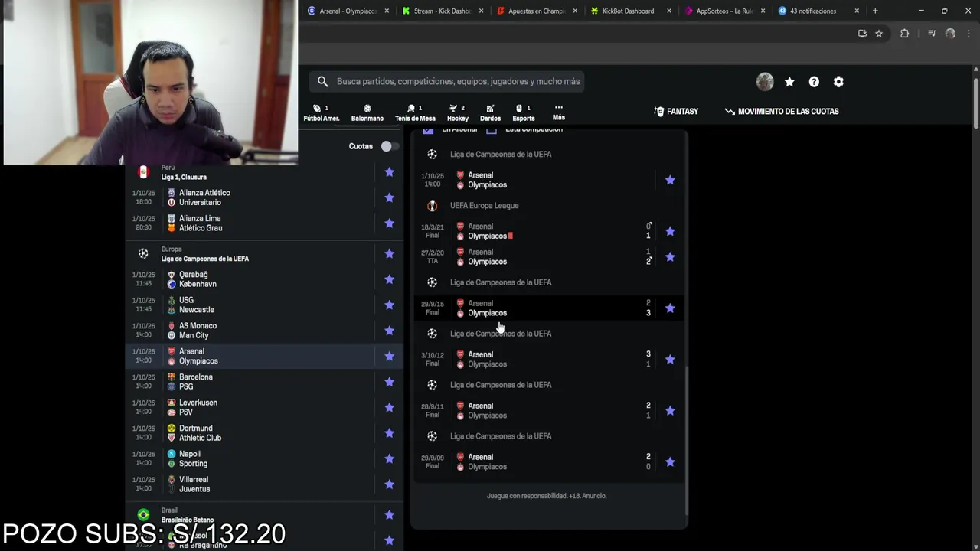Select the Hockey sport tab

pos(458,113)
